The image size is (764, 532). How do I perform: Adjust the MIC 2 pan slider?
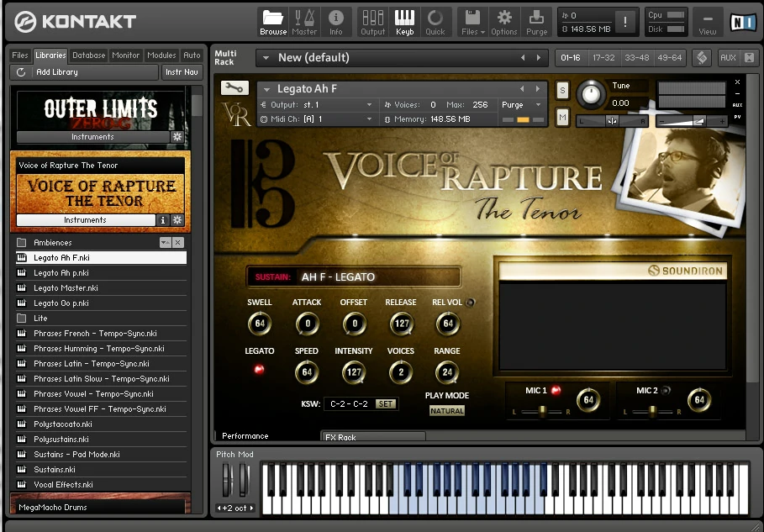pyautogui.click(x=652, y=412)
